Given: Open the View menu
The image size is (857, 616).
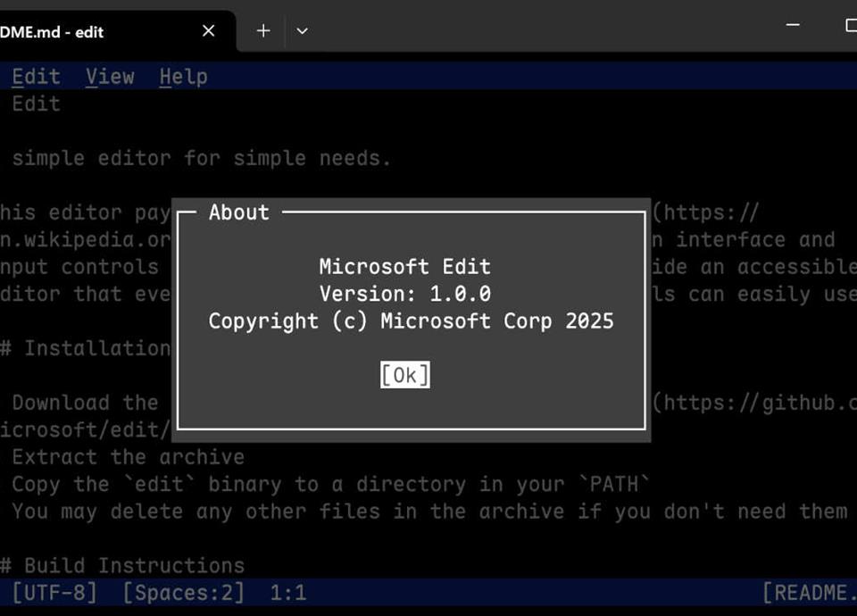Looking at the screenshot, I should click(x=110, y=77).
